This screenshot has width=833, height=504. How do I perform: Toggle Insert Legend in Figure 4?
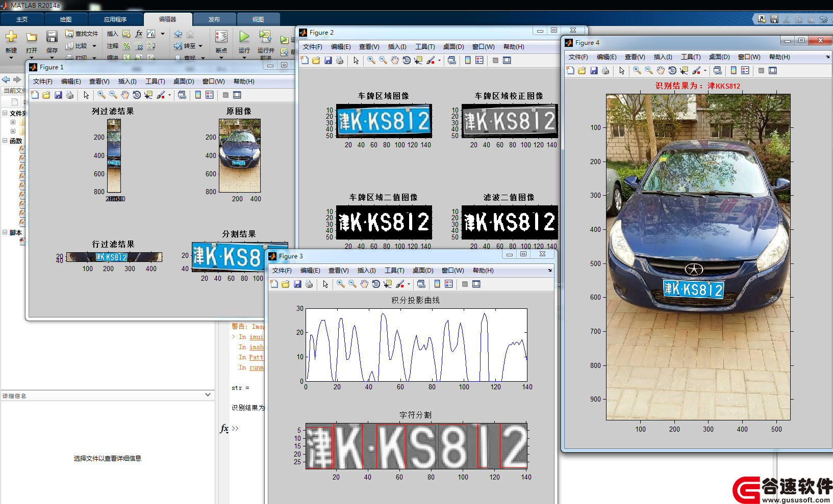[745, 71]
